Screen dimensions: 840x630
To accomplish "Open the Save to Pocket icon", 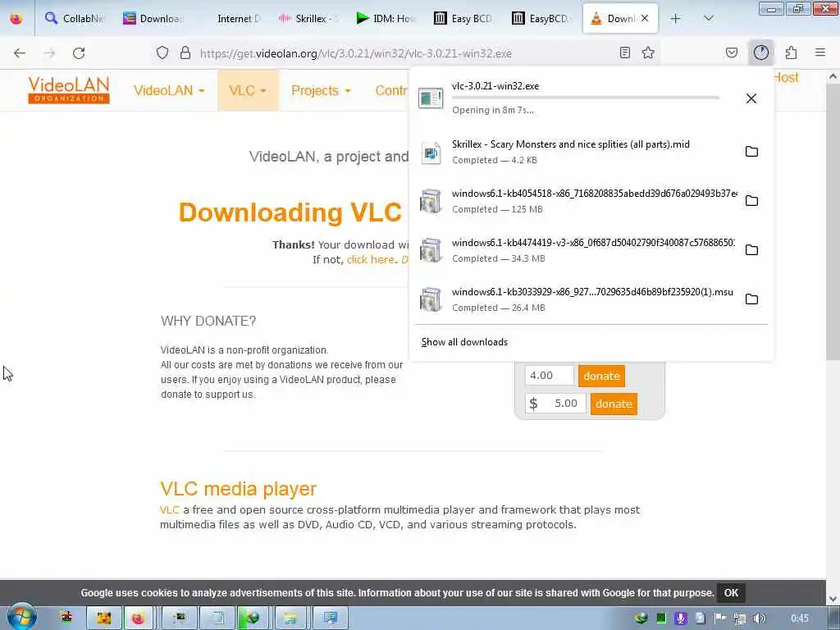I will click(732, 52).
